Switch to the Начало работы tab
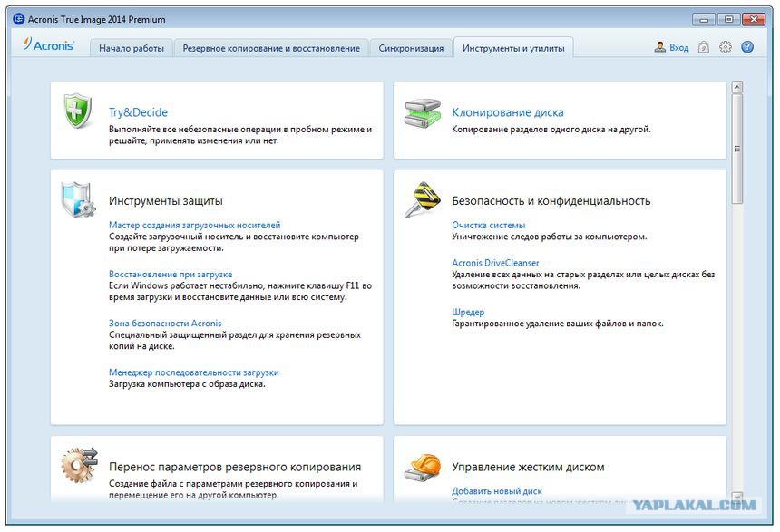The image size is (780, 532). click(x=132, y=48)
